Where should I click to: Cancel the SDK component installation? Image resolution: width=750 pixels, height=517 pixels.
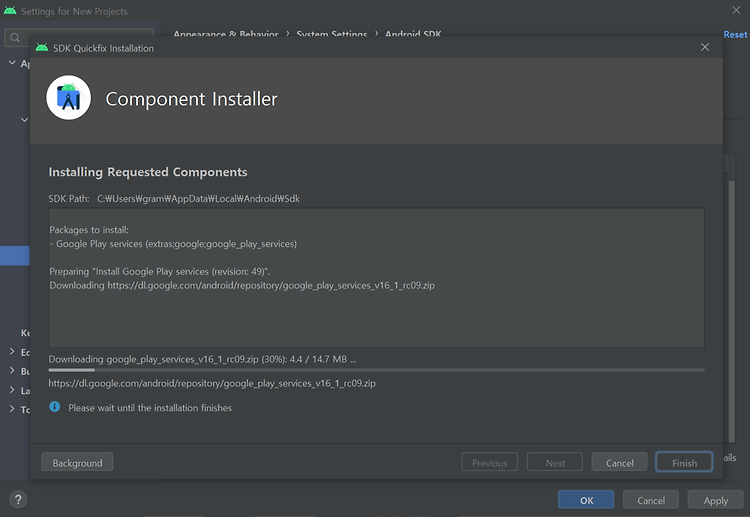click(619, 462)
